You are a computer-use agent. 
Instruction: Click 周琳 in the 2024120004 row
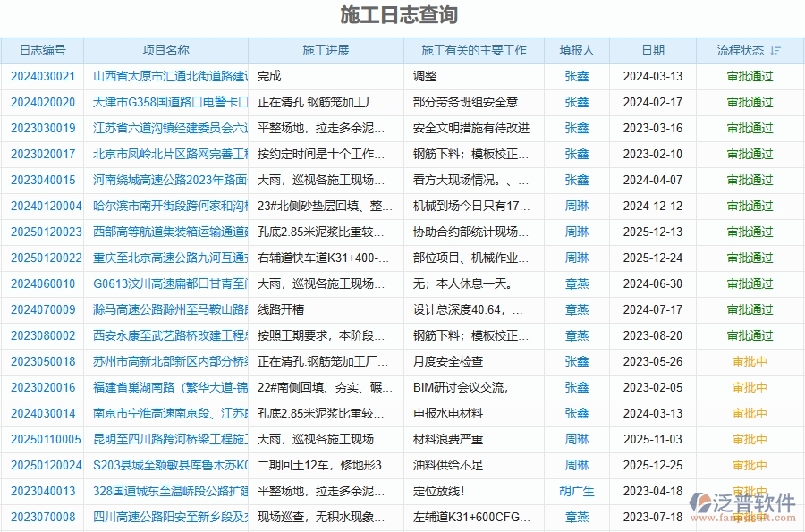575,206
